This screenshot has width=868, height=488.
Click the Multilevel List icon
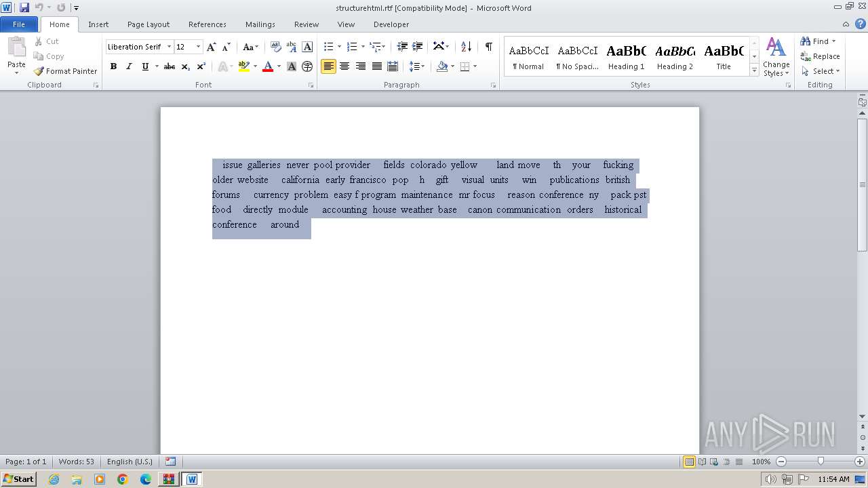[x=376, y=47]
